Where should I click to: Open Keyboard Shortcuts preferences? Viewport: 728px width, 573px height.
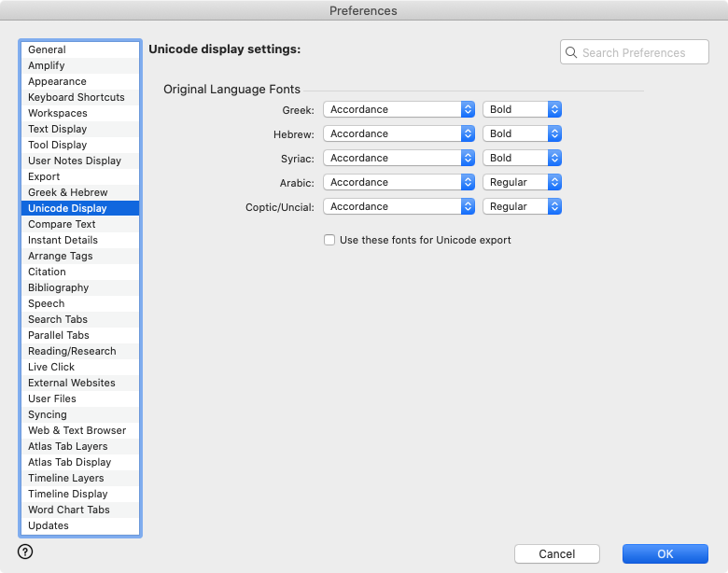[76, 97]
